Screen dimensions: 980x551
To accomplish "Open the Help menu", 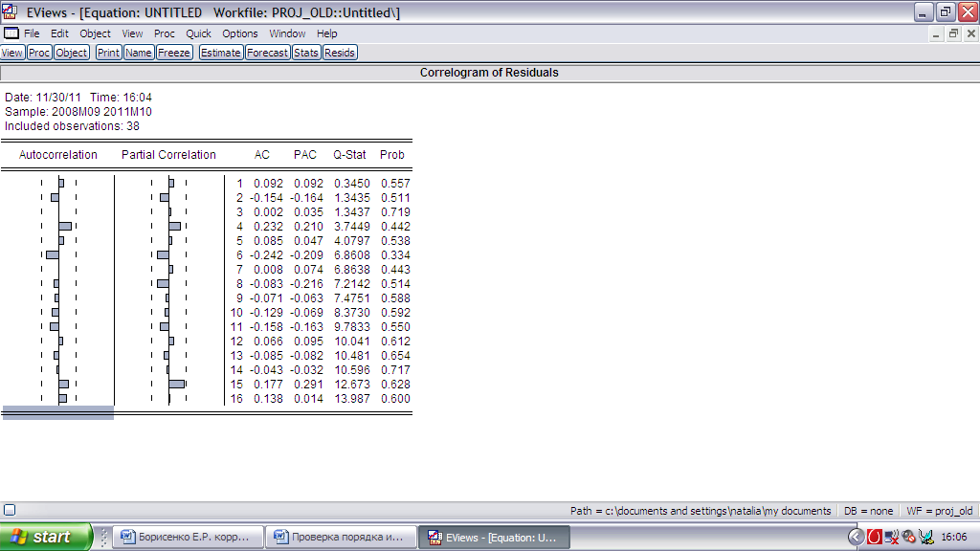I will [x=327, y=33].
